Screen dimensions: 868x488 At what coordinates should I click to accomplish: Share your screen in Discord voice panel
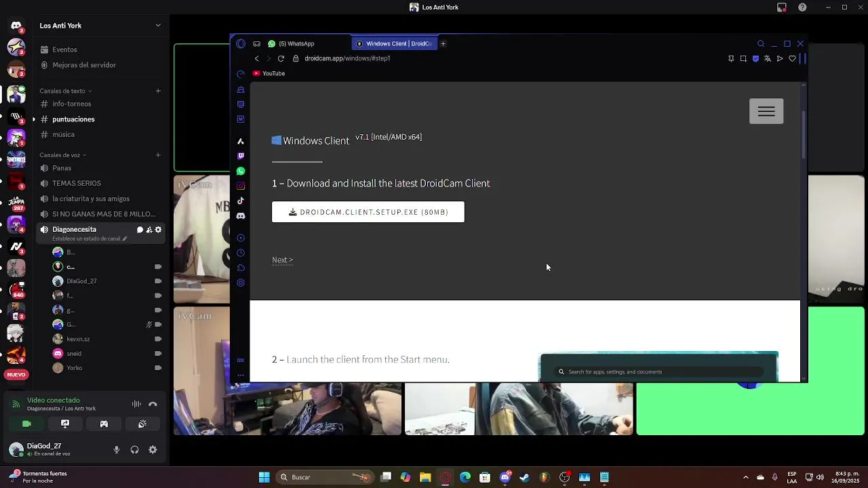65,424
